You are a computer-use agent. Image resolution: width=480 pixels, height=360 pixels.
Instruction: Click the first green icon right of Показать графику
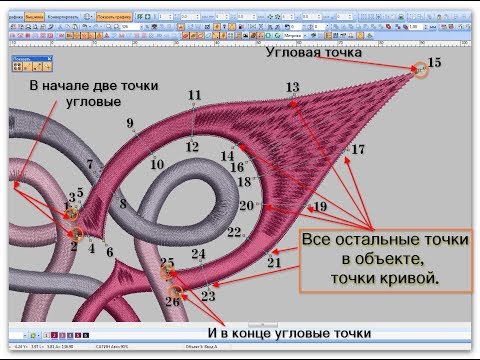pos(140,16)
